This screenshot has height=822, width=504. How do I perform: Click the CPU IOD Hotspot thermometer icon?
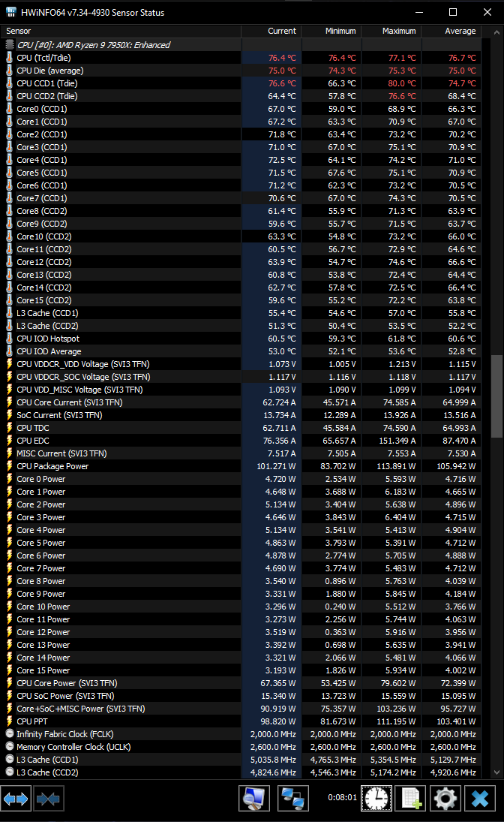tap(10, 339)
